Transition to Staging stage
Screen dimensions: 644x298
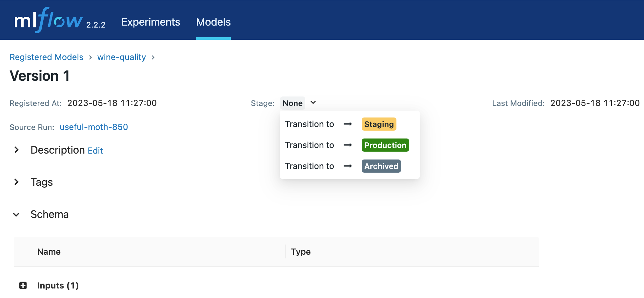pos(350,124)
